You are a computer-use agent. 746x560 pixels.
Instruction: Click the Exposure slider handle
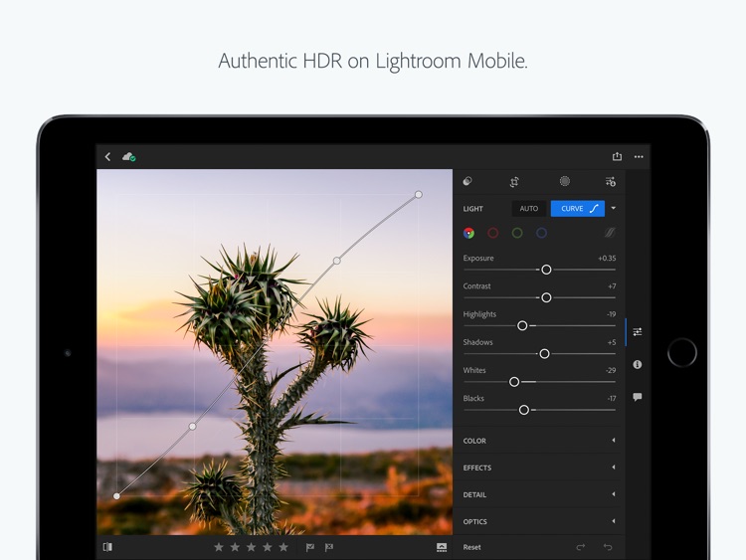(546, 270)
